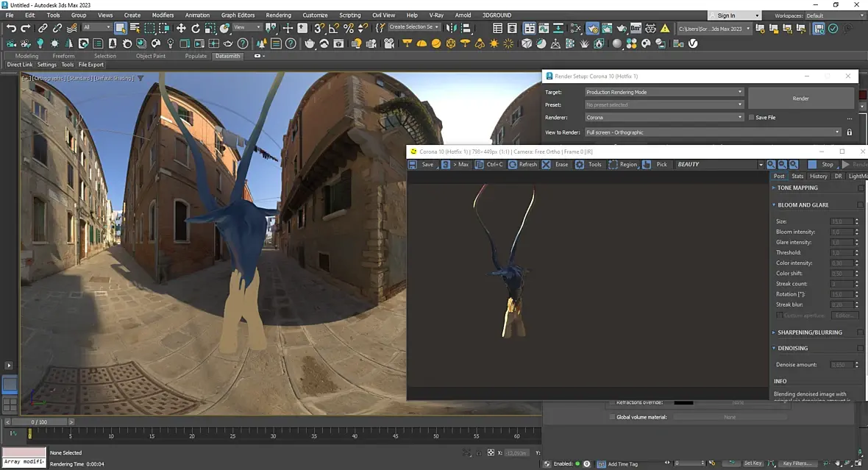The width and height of the screenshot is (868, 470).
Task: Click the Undo arrow icon
Action: click(x=11, y=28)
